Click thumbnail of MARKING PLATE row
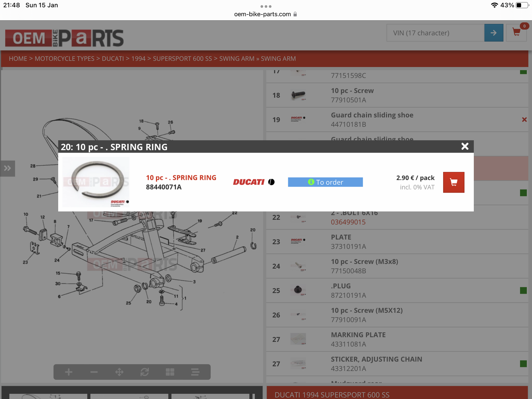The width and height of the screenshot is (532, 399). coord(298,339)
